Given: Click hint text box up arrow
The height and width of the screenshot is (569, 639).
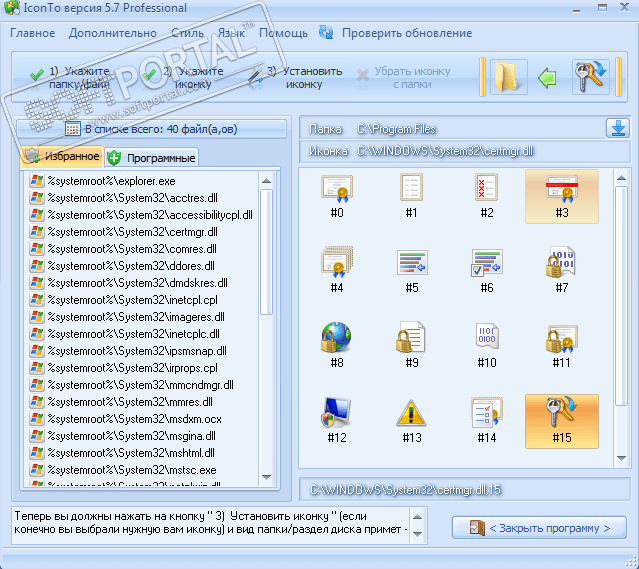Looking at the screenshot, I should coord(417,517).
